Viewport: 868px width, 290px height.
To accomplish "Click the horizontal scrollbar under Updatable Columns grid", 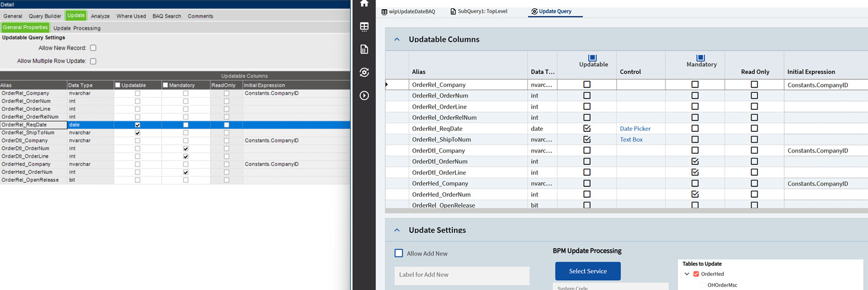I will pyautogui.click(x=626, y=210).
